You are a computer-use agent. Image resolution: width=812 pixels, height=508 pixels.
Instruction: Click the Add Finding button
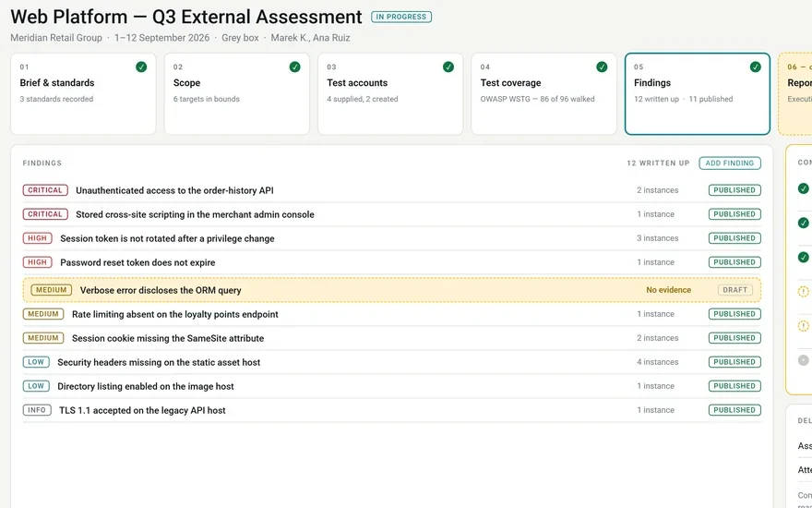(x=730, y=163)
